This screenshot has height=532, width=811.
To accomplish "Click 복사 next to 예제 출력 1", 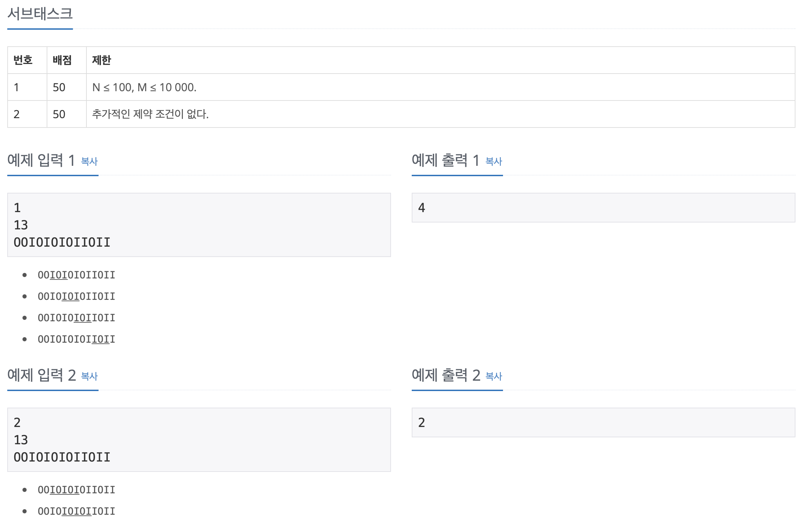I will (493, 161).
